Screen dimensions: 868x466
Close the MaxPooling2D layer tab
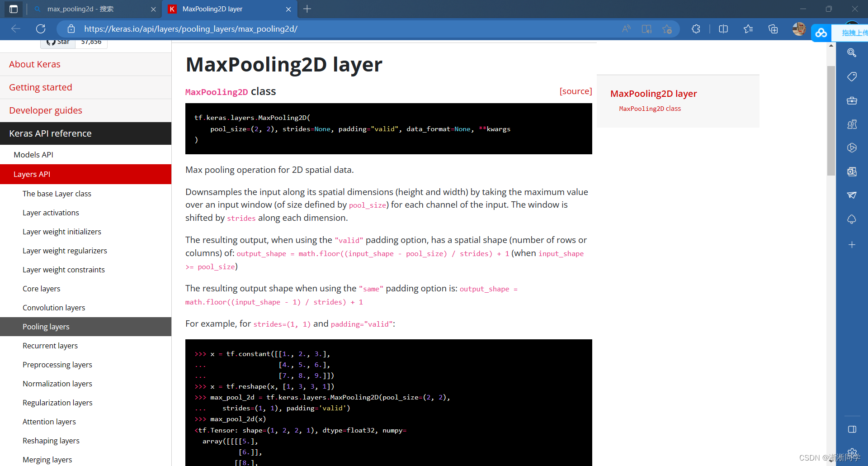(x=288, y=9)
